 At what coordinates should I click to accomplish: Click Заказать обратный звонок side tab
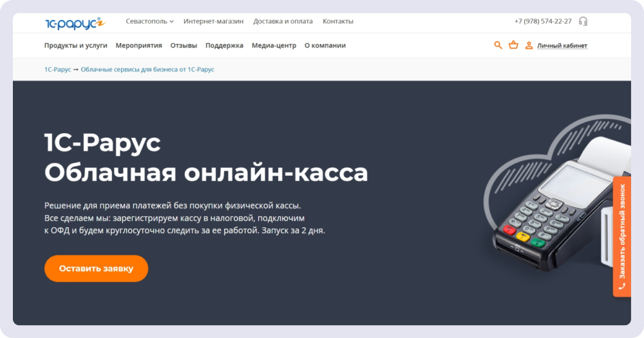[x=622, y=236]
